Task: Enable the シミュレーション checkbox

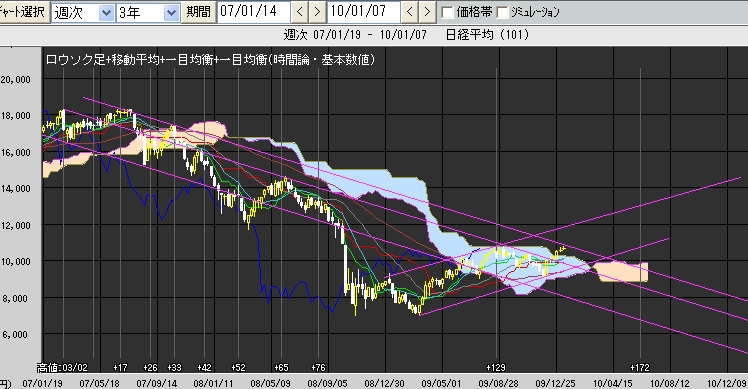Action: pyautogui.click(x=502, y=12)
